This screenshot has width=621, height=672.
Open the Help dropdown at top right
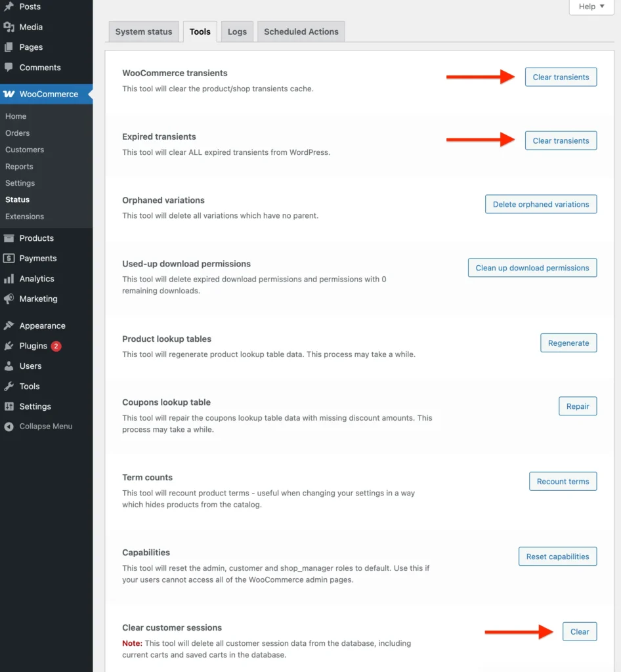(590, 7)
